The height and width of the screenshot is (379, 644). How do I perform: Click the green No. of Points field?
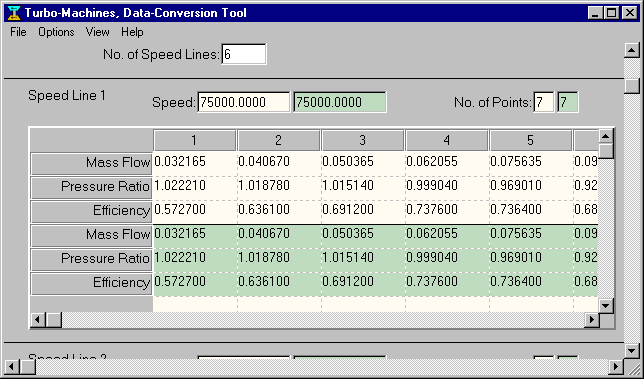(568, 102)
